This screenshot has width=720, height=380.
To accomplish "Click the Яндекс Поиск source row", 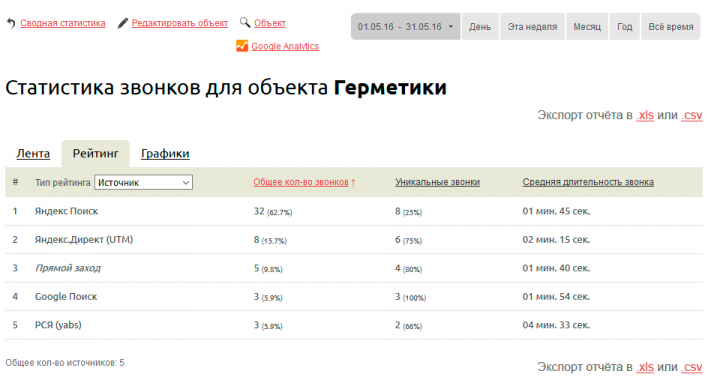I will [354, 211].
